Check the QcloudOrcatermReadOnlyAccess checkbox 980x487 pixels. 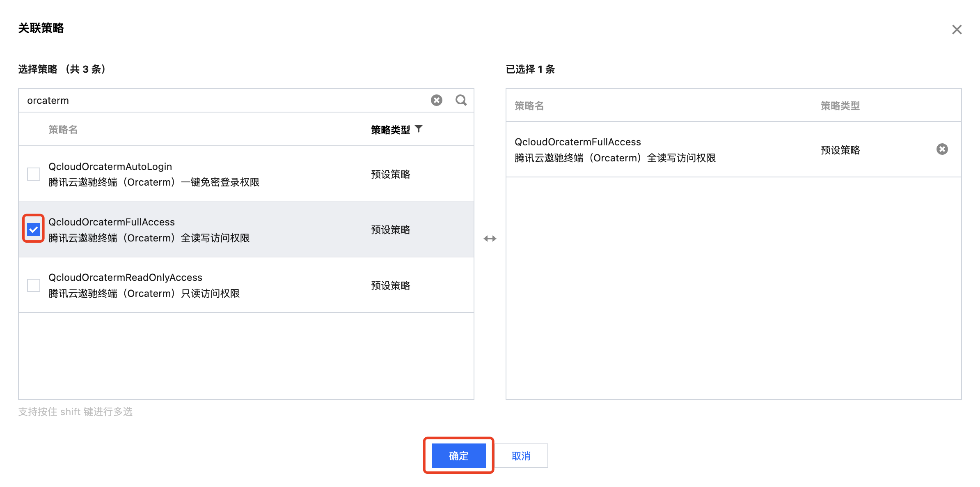(34, 285)
